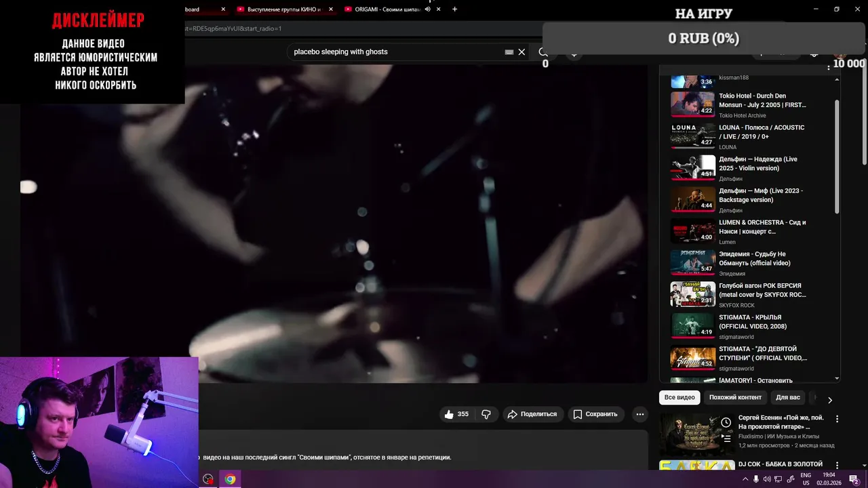Show hidden system tray icons
Viewport: 868px width, 488px height.
(745, 479)
